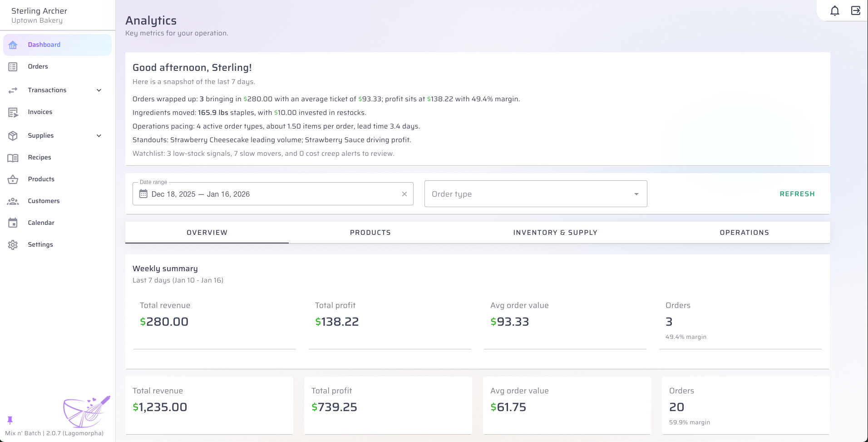Screen dimensions: 868x442
Task: Select the Operations tab
Action: (x=744, y=232)
